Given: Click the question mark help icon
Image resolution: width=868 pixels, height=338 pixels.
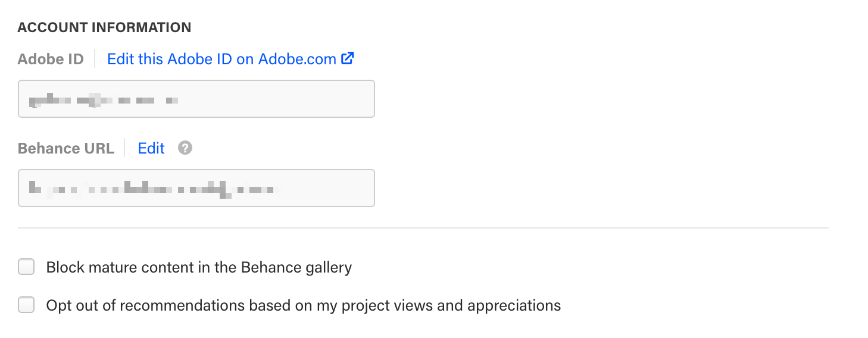Looking at the screenshot, I should (185, 148).
